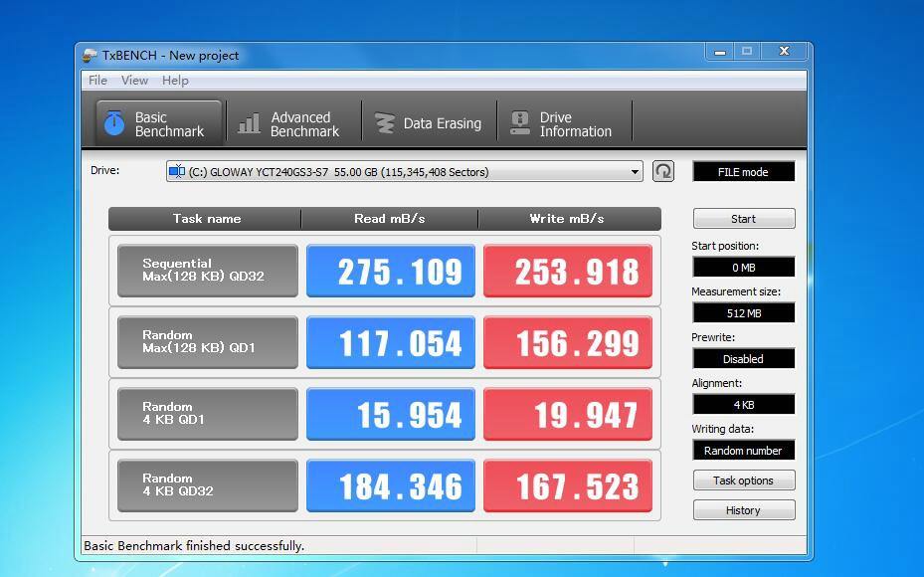
Task: Switch to the Data Erasing tab
Action: 429,123
